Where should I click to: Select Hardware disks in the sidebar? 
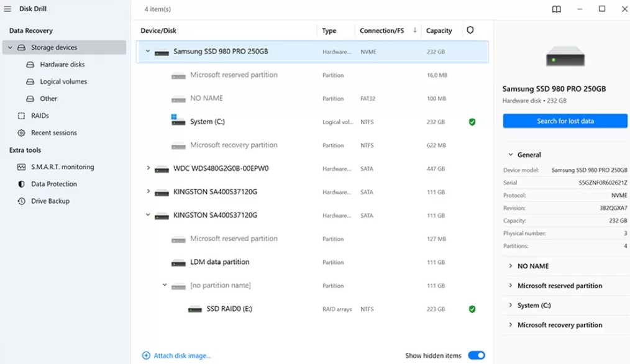click(x=62, y=65)
